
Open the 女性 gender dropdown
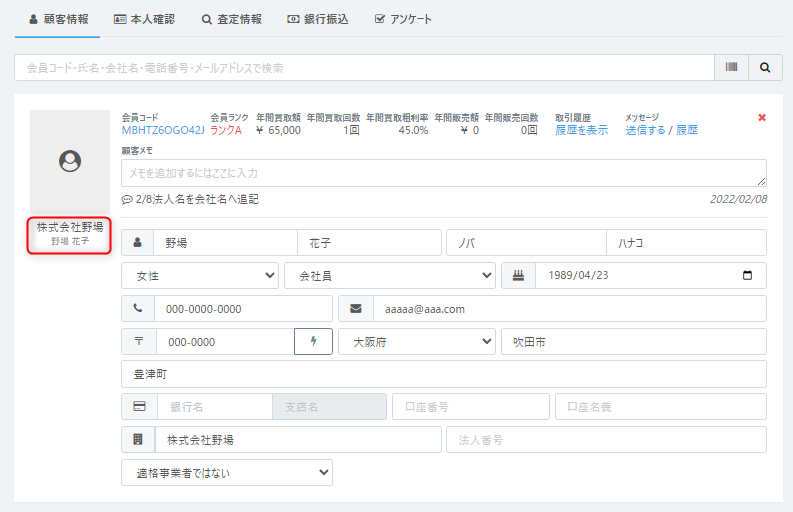point(200,275)
